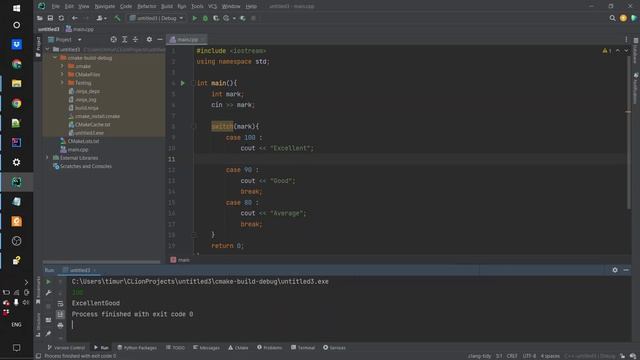This screenshot has width=640, height=360.
Task: Toggle scroll to end in Run console
Action: 60,314
